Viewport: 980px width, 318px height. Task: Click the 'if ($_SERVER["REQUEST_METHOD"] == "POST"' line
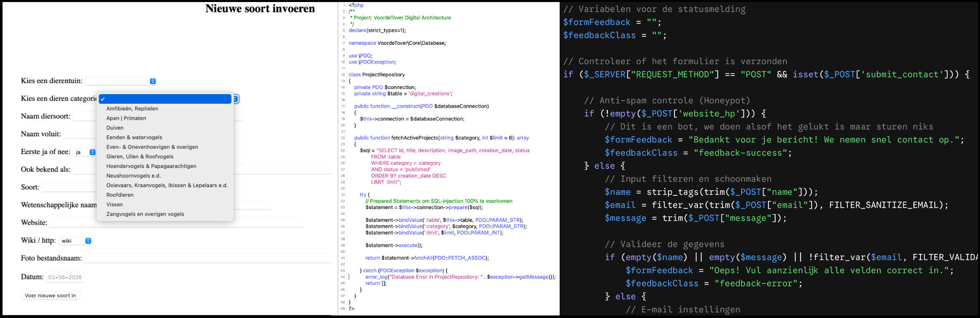tap(767, 74)
